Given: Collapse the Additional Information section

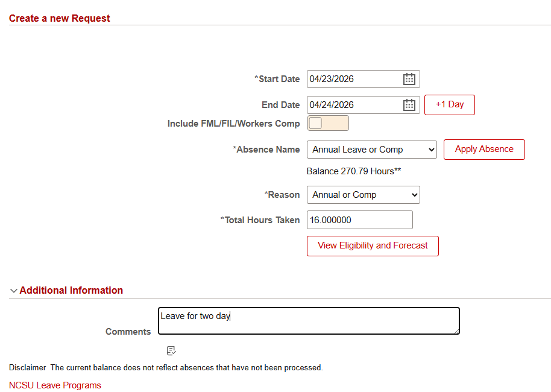Looking at the screenshot, I should pyautogui.click(x=14, y=291).
